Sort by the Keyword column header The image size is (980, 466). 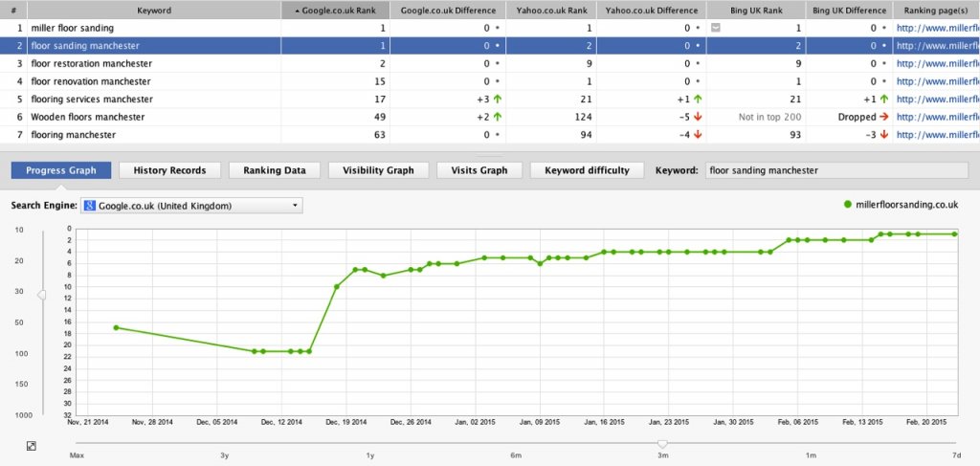click(154, 10)
